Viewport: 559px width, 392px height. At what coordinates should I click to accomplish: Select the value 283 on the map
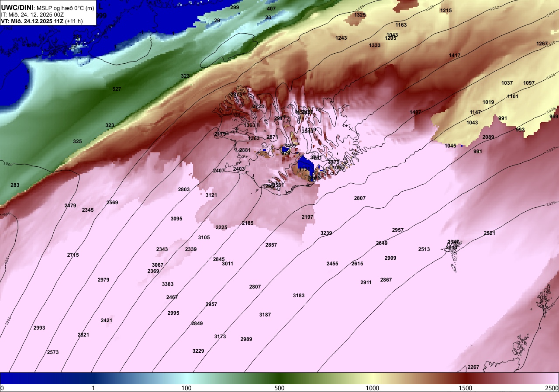[15, 185]
